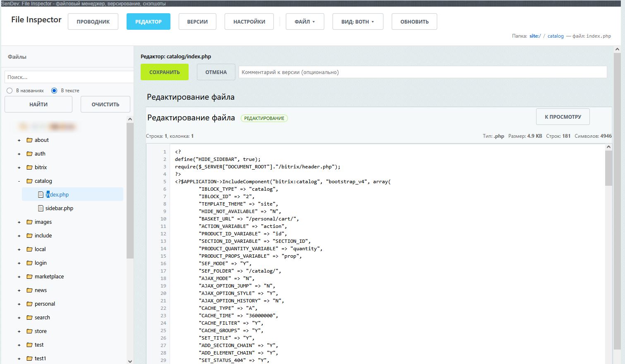Select the 'В тексте' search radio button
The width and height of the screenshot is (625, 364).
54,90
